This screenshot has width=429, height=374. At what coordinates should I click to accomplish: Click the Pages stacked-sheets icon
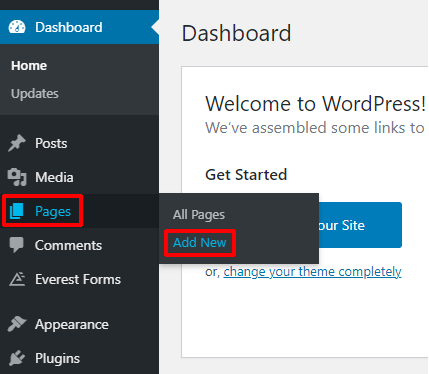click(17, 211)
